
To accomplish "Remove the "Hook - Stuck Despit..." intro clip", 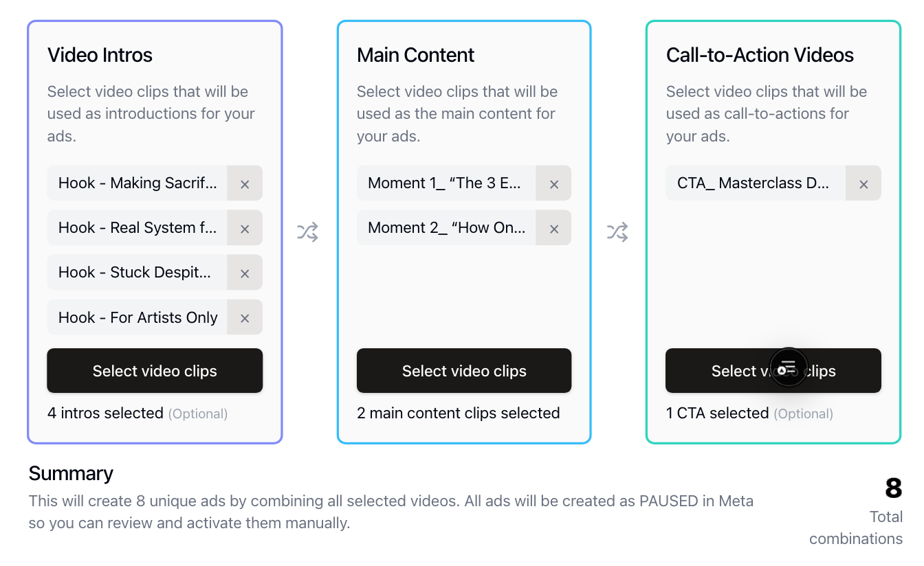I will click(x=245, y=272).
